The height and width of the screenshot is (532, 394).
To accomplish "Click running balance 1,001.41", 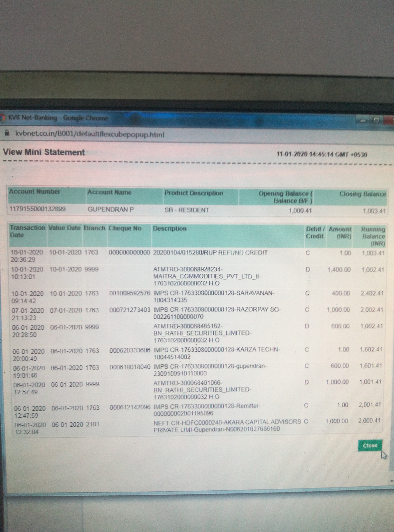I will coord(370,382).
